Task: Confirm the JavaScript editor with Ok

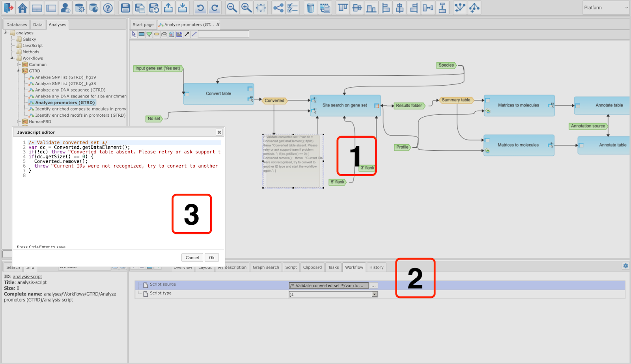Action: pyautogui.click(x=212, y=258)
